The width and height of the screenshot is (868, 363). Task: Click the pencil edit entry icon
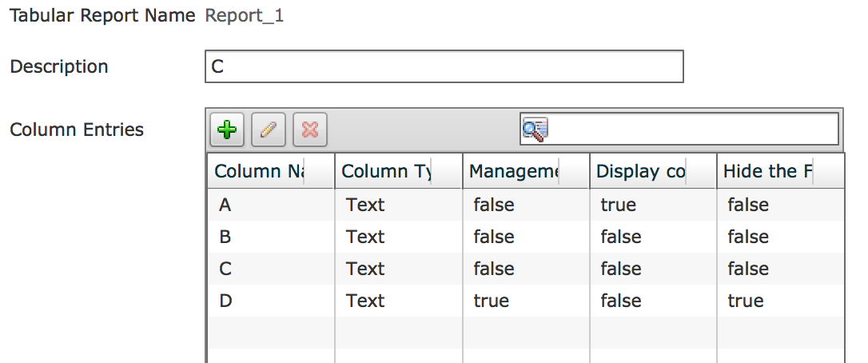269,130
